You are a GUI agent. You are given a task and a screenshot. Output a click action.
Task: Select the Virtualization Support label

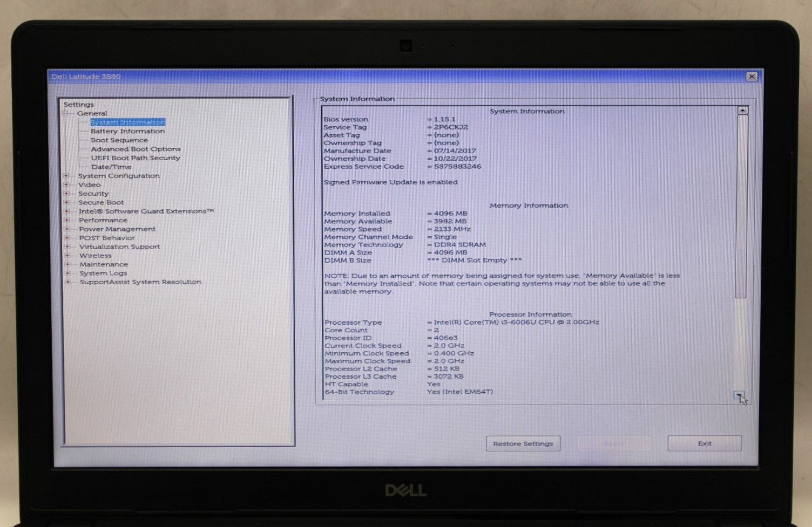click(x=119, y=247)
